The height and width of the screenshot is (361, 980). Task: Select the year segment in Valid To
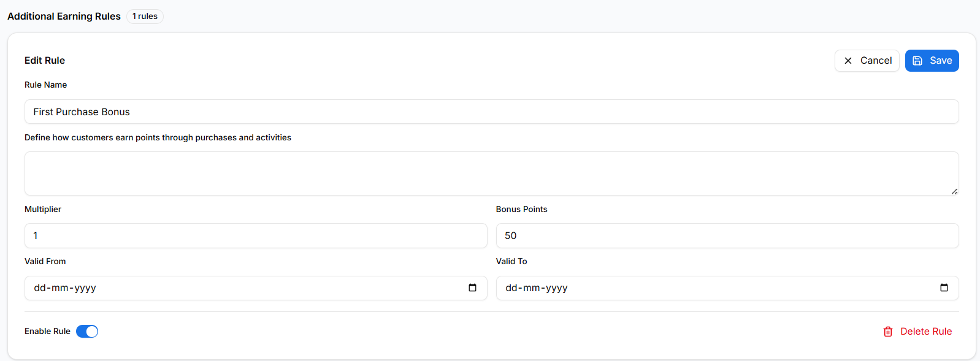click(557, 288)
